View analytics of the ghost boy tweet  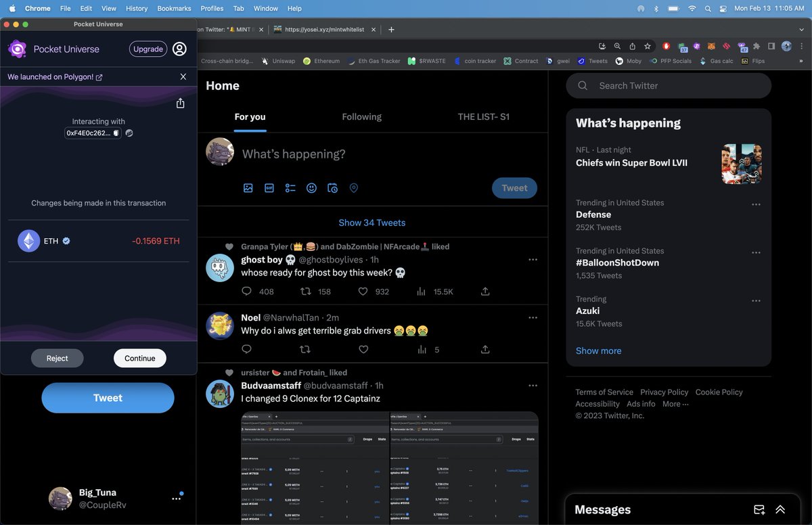[x=422, y=292]
